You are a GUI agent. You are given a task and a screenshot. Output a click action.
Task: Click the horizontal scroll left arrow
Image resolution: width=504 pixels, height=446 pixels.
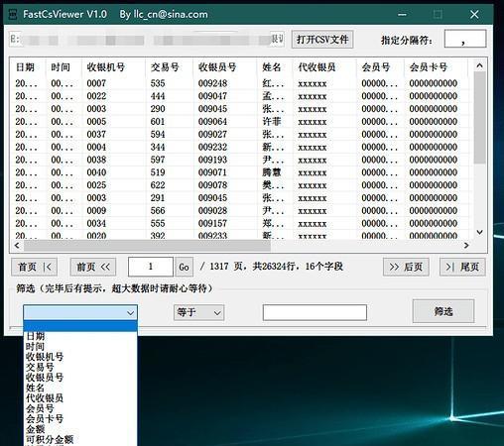tap(17, 246)
